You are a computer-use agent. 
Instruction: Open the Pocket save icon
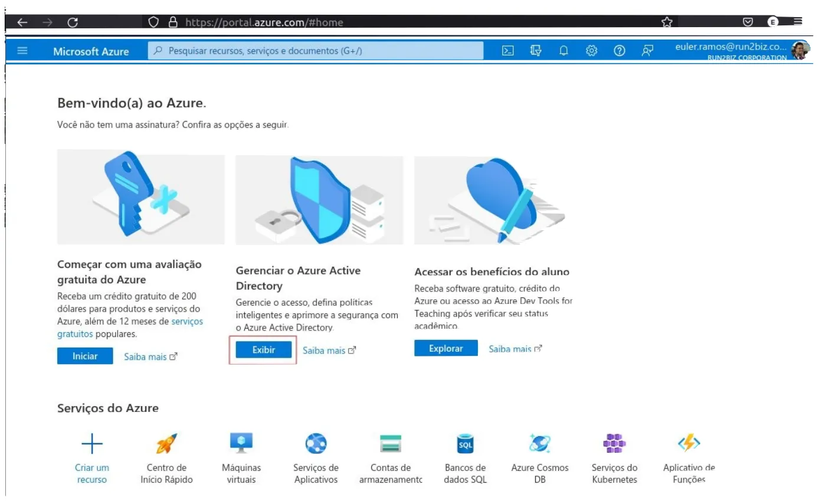pos(748,22)
